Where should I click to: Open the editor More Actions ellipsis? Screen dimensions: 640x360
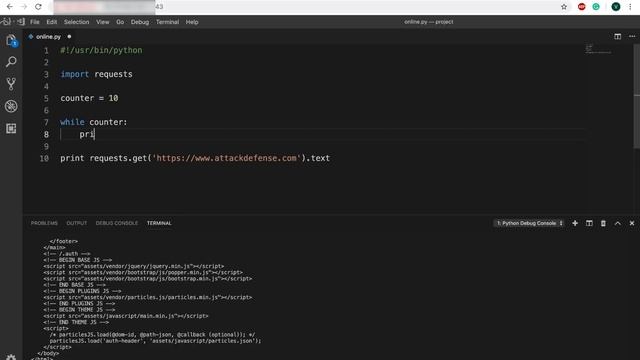click(632, 37)
